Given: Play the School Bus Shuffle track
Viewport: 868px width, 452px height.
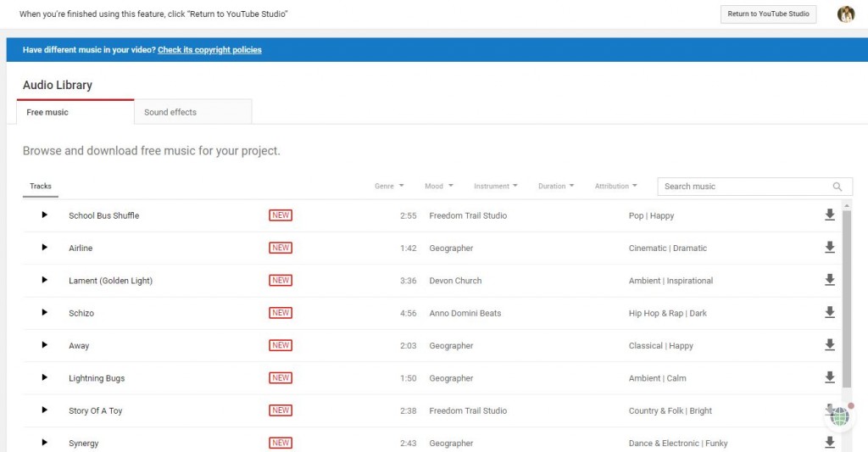Looking at the screenshot, I should click(x=45, y=215).
